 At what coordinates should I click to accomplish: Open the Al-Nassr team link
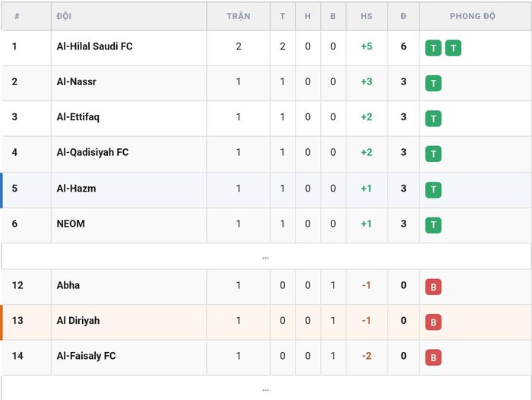pyautogui.click(x=76, y=81)
